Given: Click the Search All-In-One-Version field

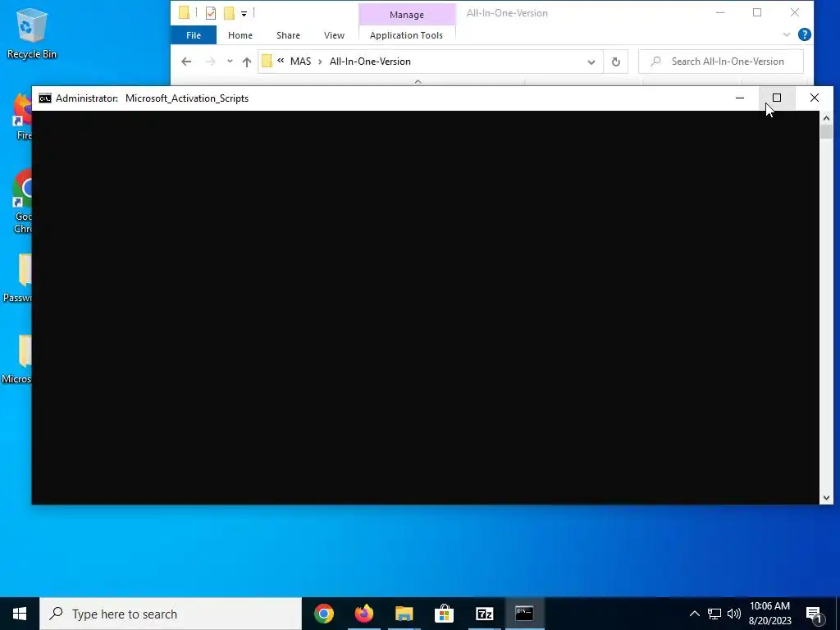Looking at the screenshot, I should click(x=721, y=62).
